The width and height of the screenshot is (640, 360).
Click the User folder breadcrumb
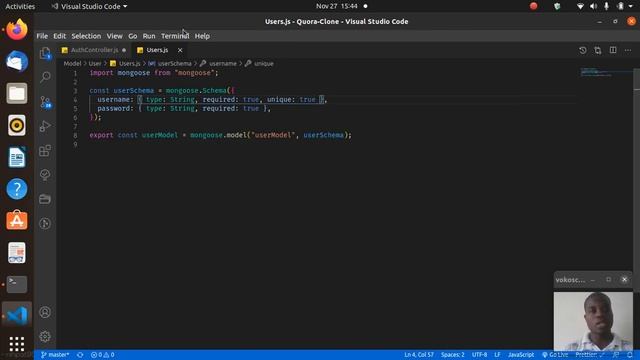(x=95, y=64)
